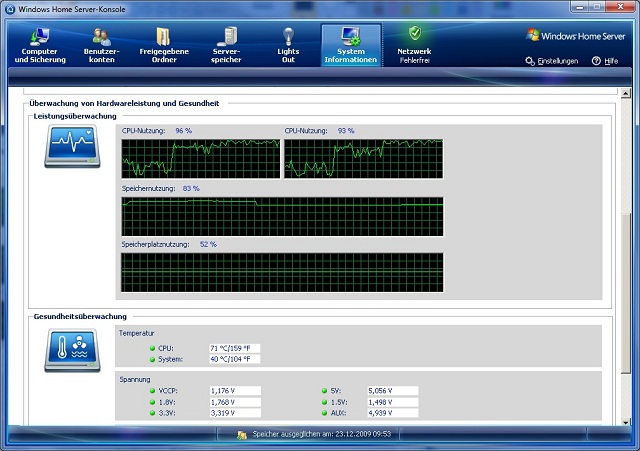Open the Computer und Sicherung tab
The image size is (640, 451).
[40, 45]
